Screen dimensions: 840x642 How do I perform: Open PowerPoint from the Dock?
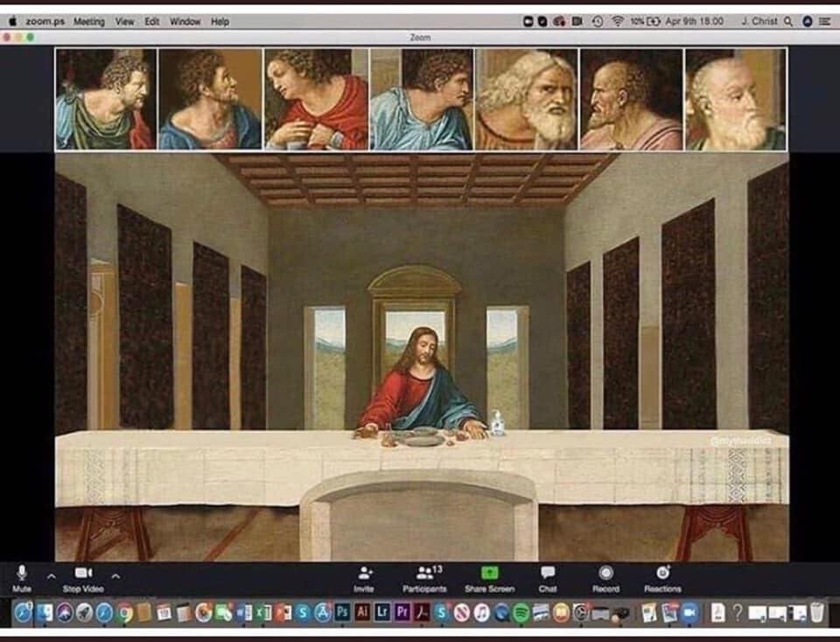coord(283,612)
